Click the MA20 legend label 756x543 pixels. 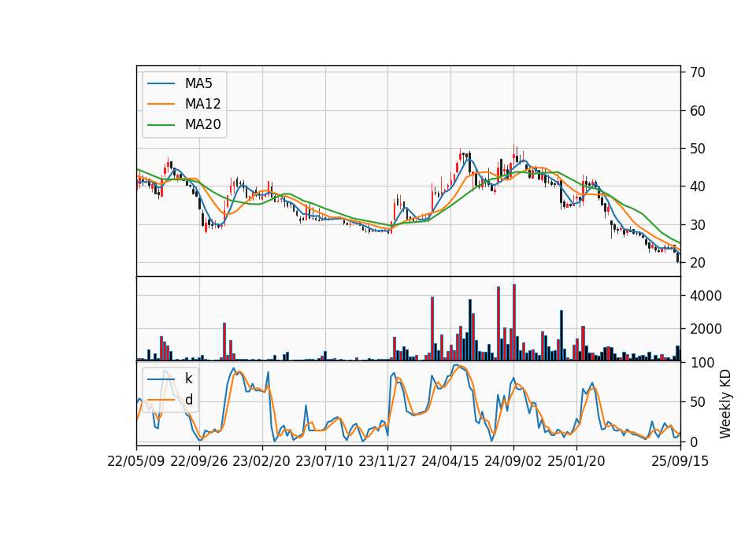click(202, 124)
